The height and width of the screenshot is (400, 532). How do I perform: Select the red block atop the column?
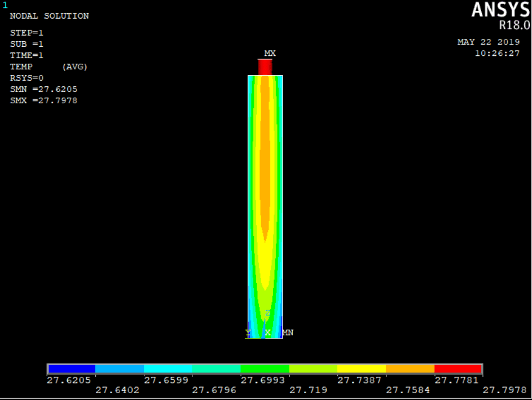point(265,67)
